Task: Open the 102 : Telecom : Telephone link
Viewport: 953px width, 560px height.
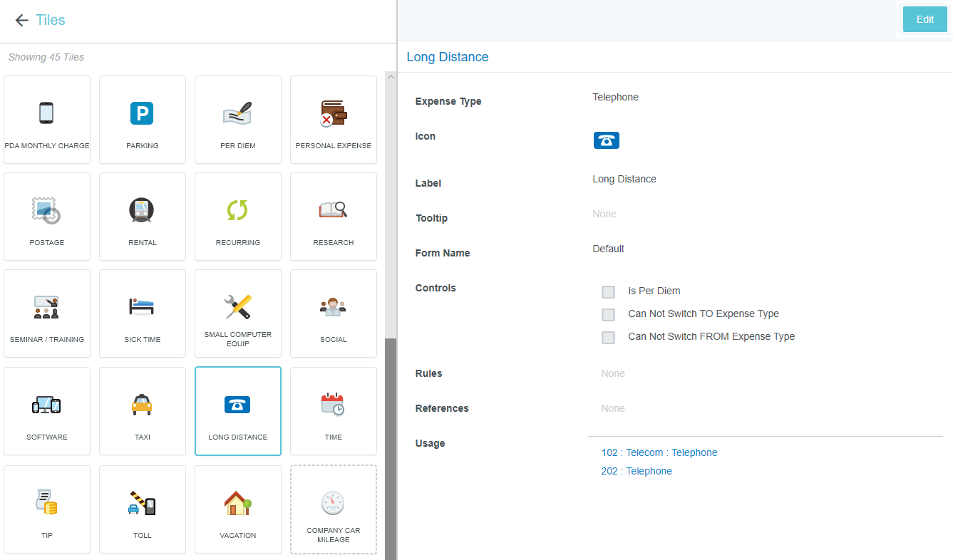Action: tap(659, 452)
